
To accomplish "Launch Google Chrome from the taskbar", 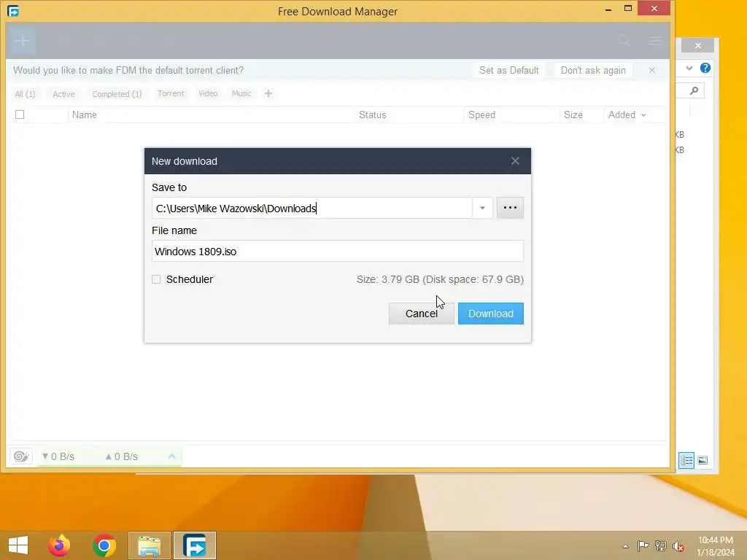I will (x=104, y=545).
